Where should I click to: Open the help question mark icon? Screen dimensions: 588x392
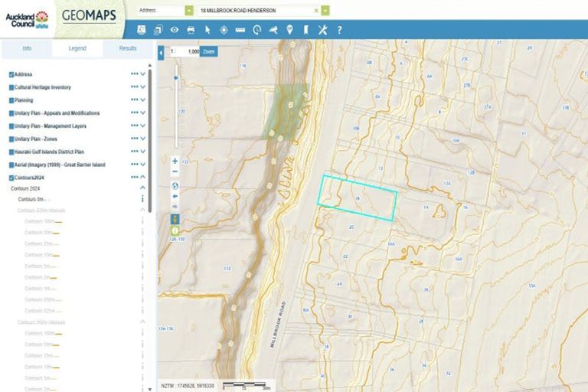339,30
